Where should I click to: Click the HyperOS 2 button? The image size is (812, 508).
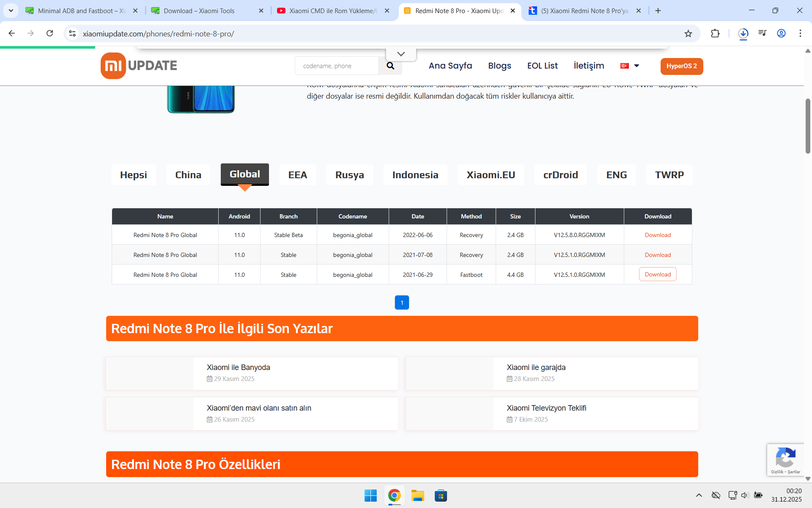(x=682, y=66)
